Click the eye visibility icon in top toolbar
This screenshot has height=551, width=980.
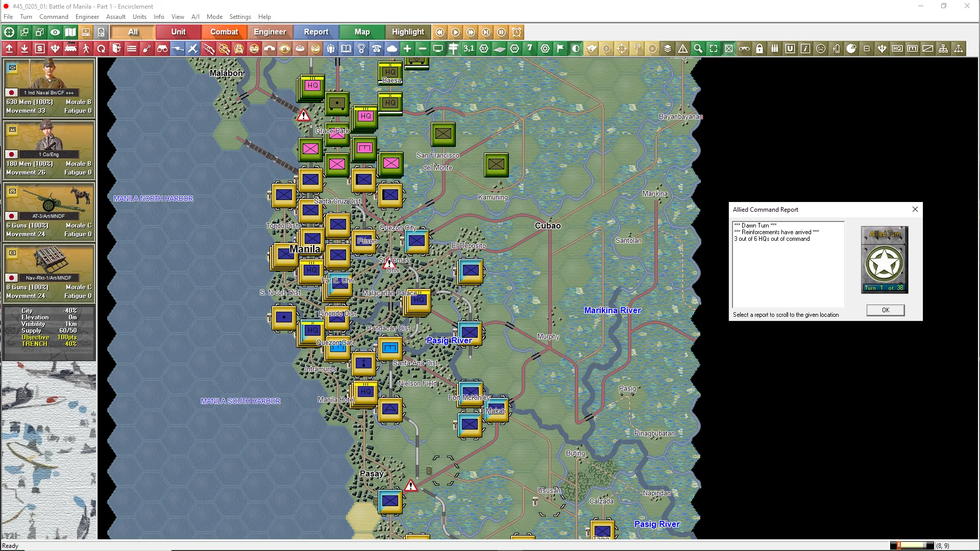(x=55, y=32)
